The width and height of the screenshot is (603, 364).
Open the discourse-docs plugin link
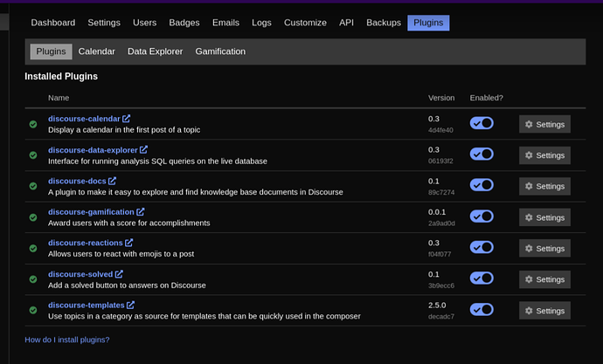[x=77, y=181]
